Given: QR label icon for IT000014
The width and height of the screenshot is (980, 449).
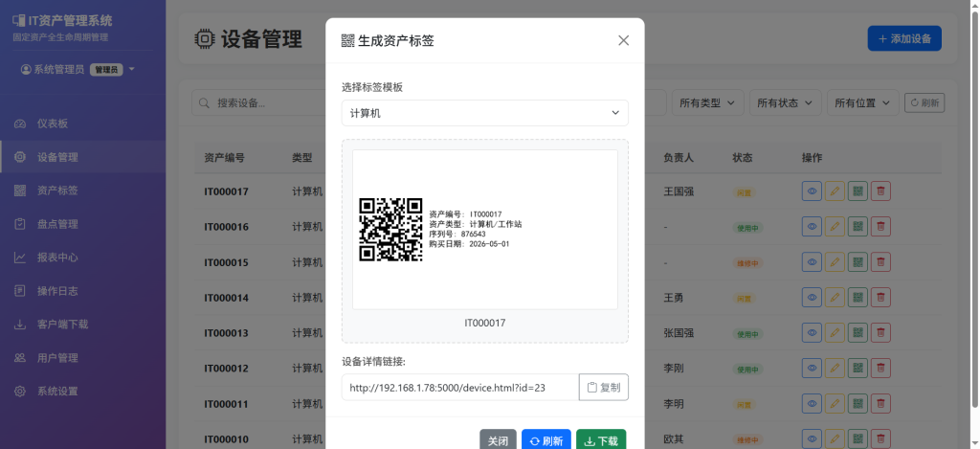Looking at the screenshot, I should click(x=857, y=298).
